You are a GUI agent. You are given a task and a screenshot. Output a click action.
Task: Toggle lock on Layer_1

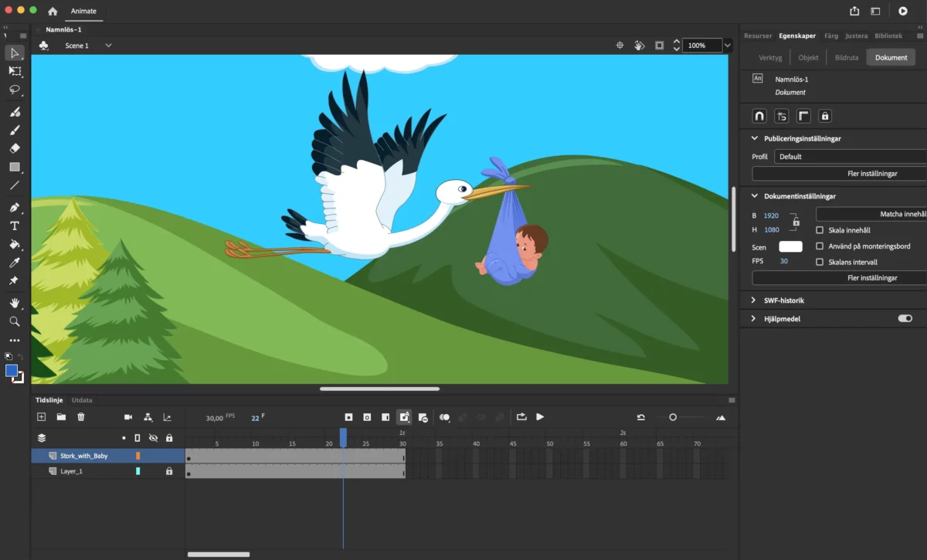(169, 471)
